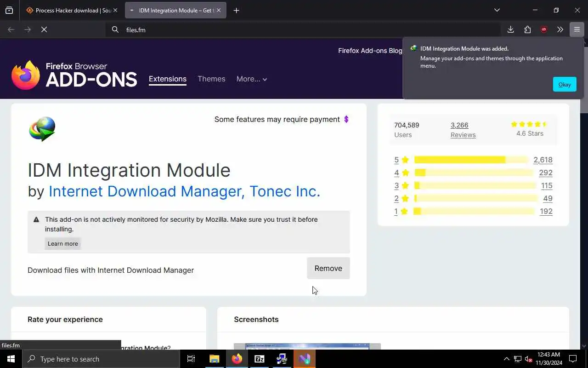Click the 49 two-star count
588x368 pixels.
[548, 198]
